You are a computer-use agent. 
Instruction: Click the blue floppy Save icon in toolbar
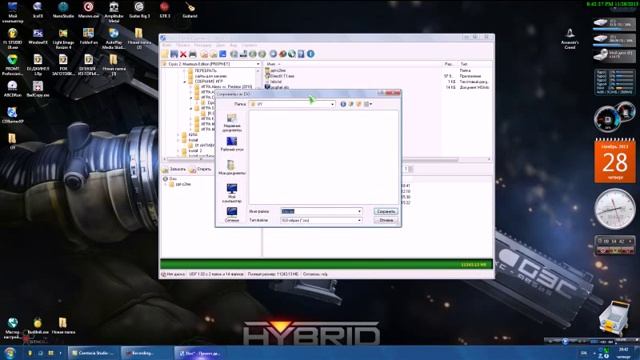[x=174, y=54]
